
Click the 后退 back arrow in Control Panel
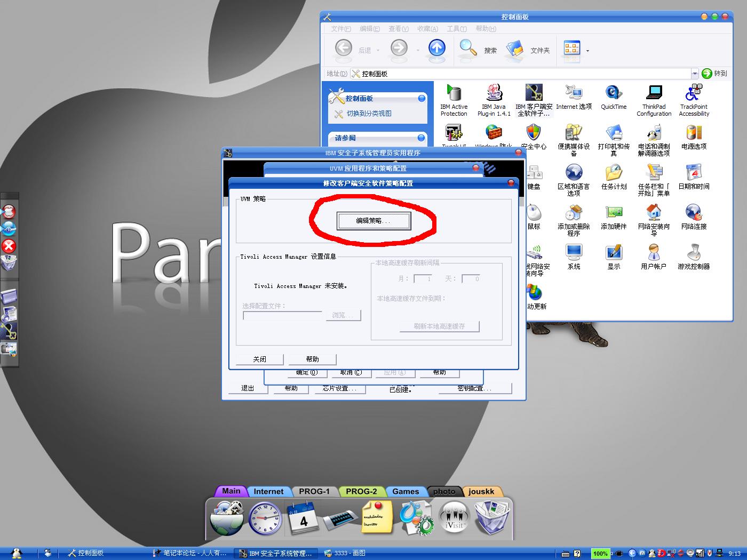344,49
